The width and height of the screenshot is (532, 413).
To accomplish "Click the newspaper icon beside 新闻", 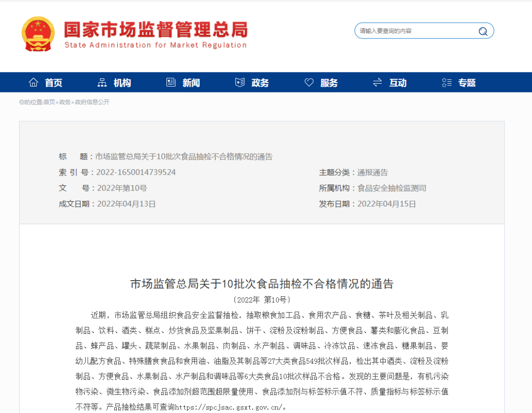I will (171, 82).
